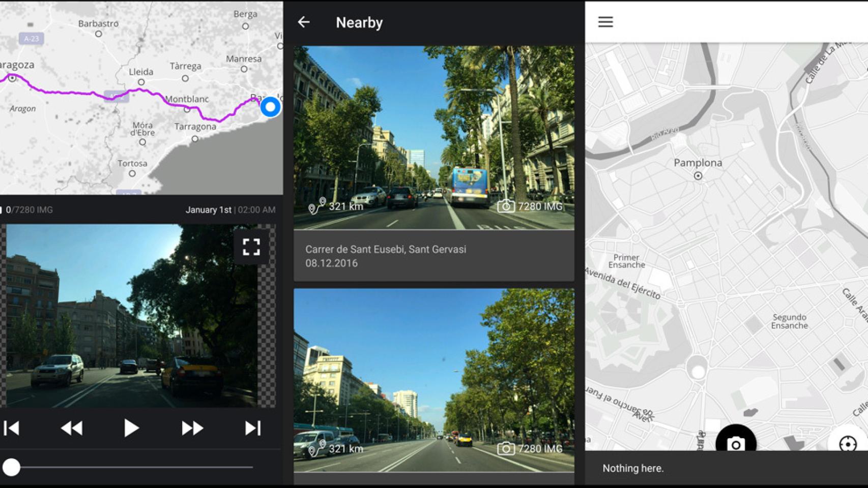Open the navigation drawer menu
The width and height of the screenshot is (868, 488).
pyautogui.click(x=605, y=22)
